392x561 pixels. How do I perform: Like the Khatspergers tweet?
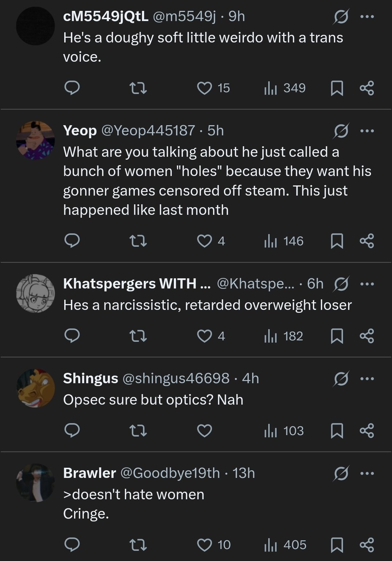point(204,336)
